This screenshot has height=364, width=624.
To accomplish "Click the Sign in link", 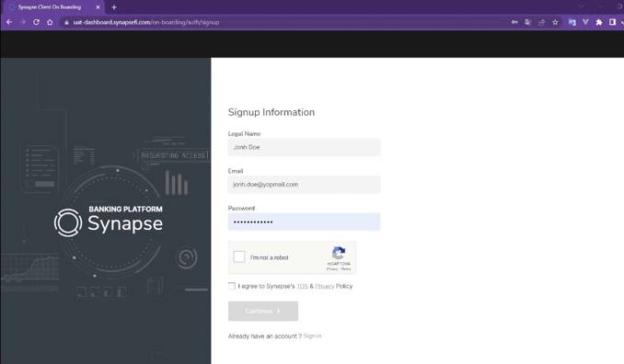I will [x=312, y=336].
